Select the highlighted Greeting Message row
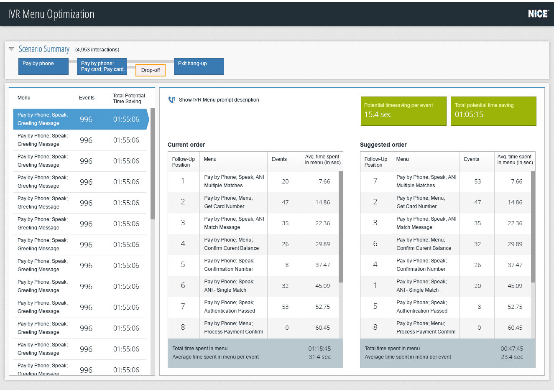554x392 pixels. tap(81, 119)
